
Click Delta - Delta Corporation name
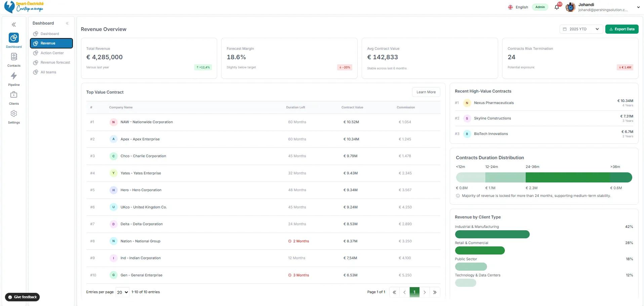click(142, 224)
